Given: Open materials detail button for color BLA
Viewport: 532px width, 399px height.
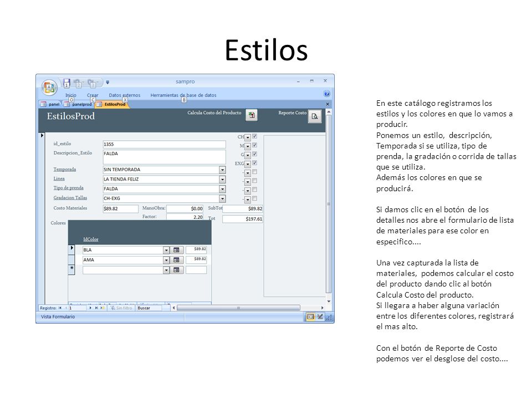Looking at the screenshot, I should tap(176, 250).
